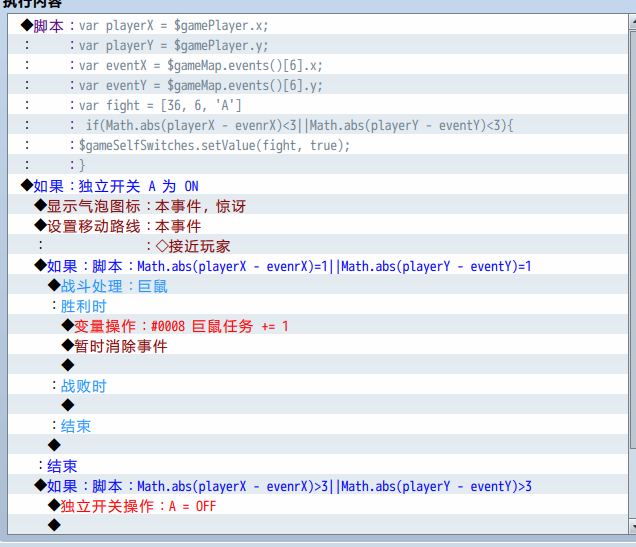The image size is (636, 547).
Task: Select line "var fight = [36, 6, 'A']"
Action: (x=318, y=105)
